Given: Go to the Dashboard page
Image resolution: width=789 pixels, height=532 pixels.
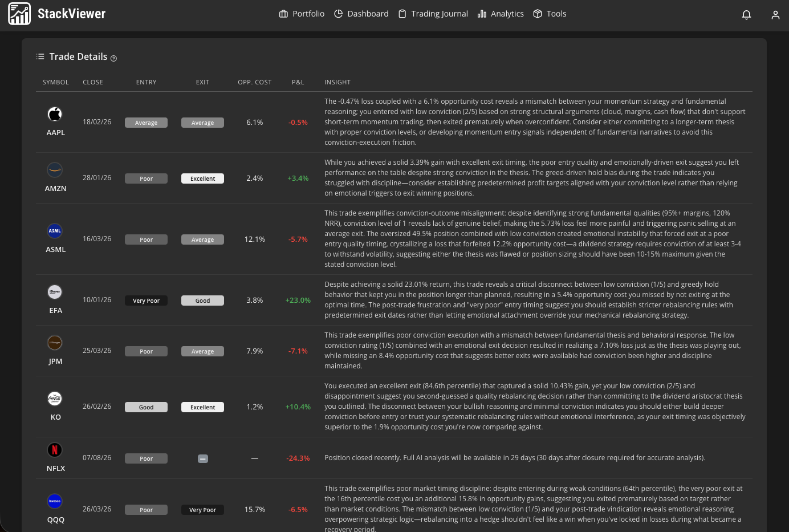Looking at the screenshot, I should [x=361, y=14].
